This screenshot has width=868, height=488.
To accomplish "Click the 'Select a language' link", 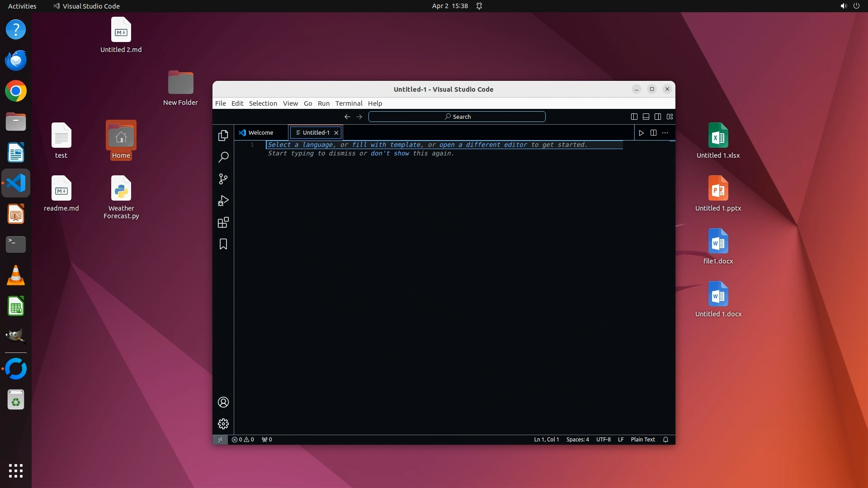I will pyautogui.click(x=301, y=145).
